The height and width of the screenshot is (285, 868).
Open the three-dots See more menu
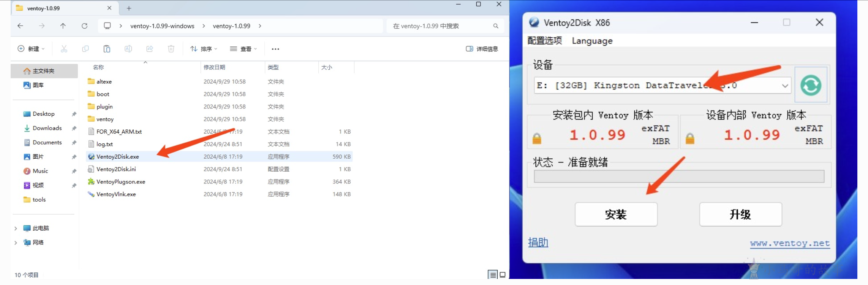[x=275, y=49]
